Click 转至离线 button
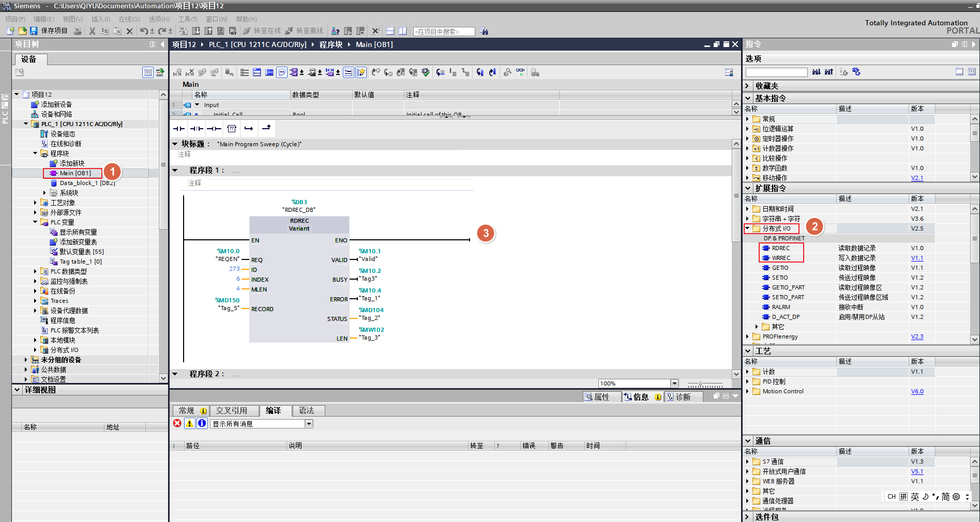 coord(304,31)
